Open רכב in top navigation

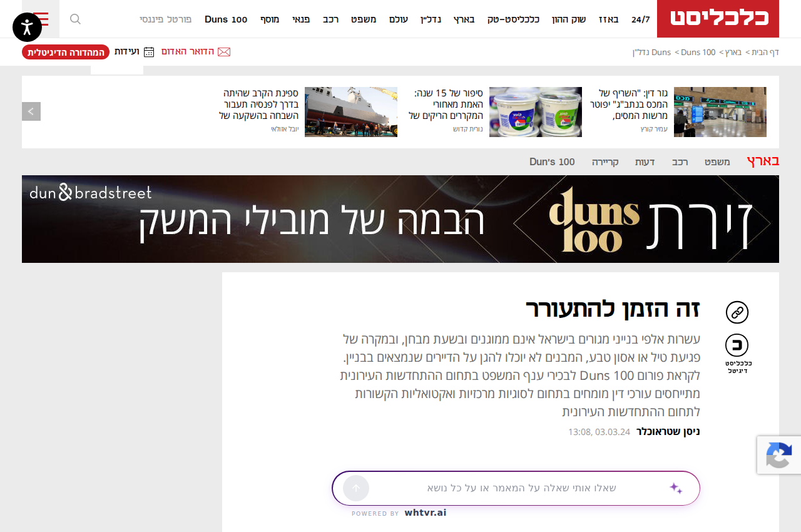[331, 19]
